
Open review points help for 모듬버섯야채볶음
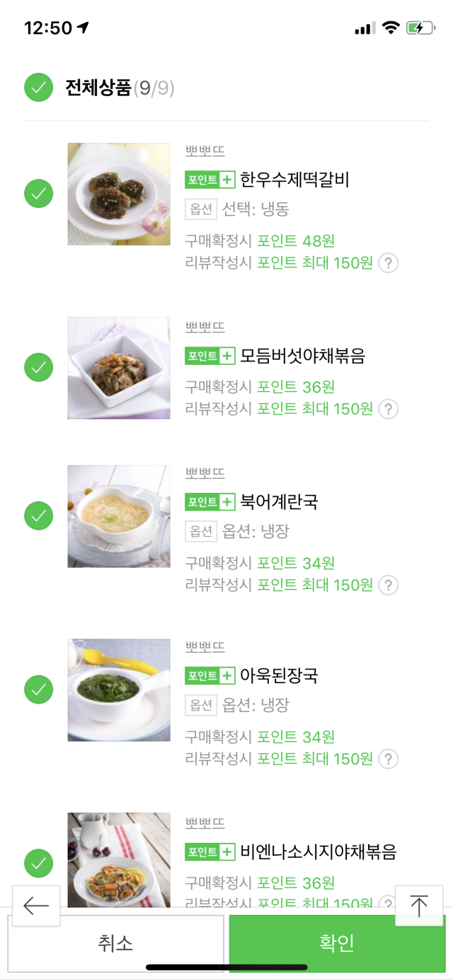[388, 409]
